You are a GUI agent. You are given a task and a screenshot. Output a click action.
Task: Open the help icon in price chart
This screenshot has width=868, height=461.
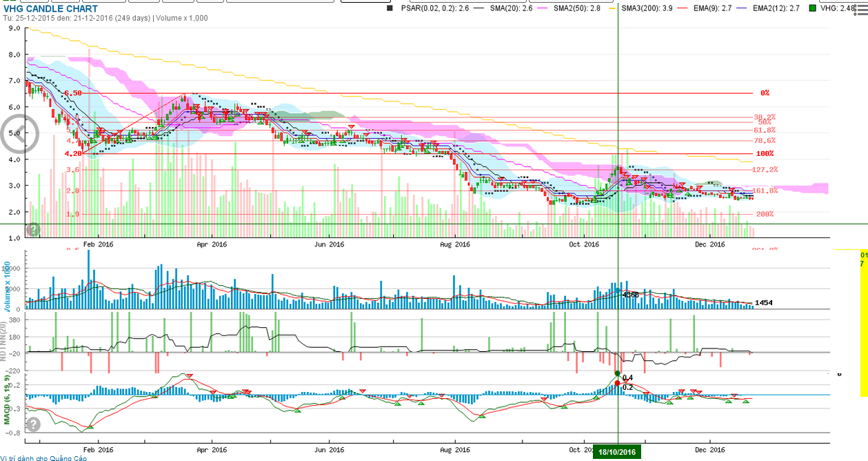pos(32,230)
